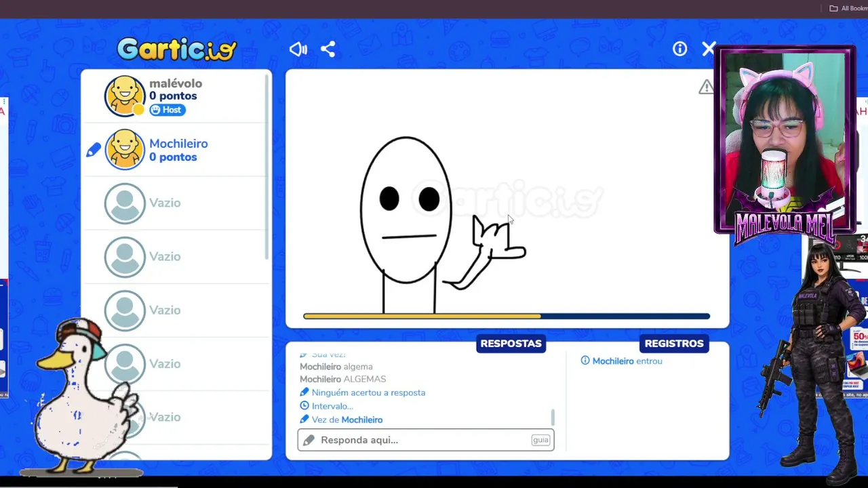Click pencil icon beside 'Ninguém acertou a resposta'
The image size is (868, 488).
(x=304, y=392)
